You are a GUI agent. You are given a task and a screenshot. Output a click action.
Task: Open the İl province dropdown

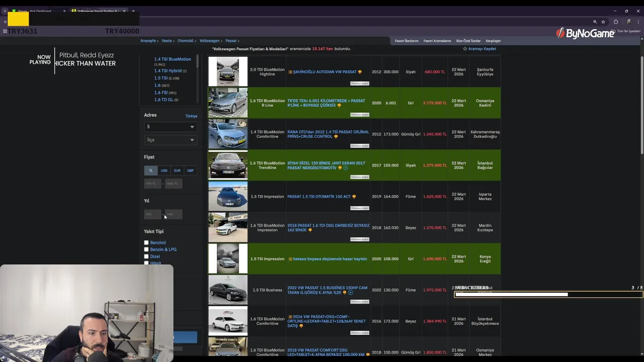click(170, 127)
